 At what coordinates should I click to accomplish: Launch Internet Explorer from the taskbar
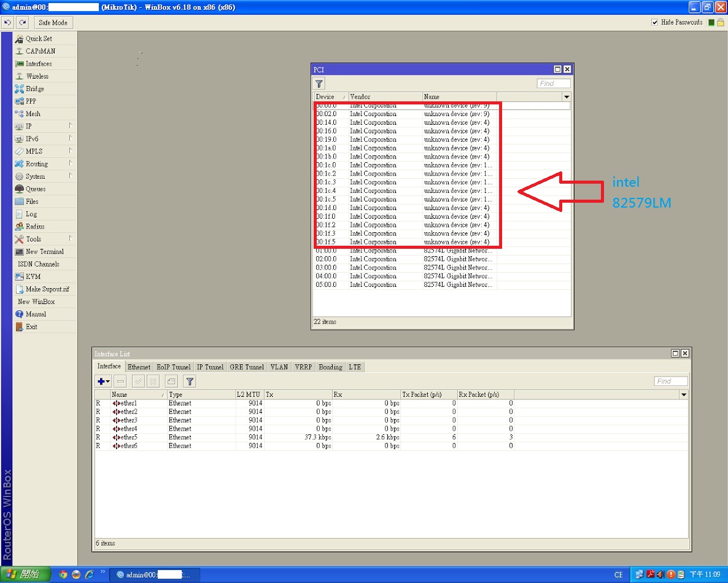[89, 574]
